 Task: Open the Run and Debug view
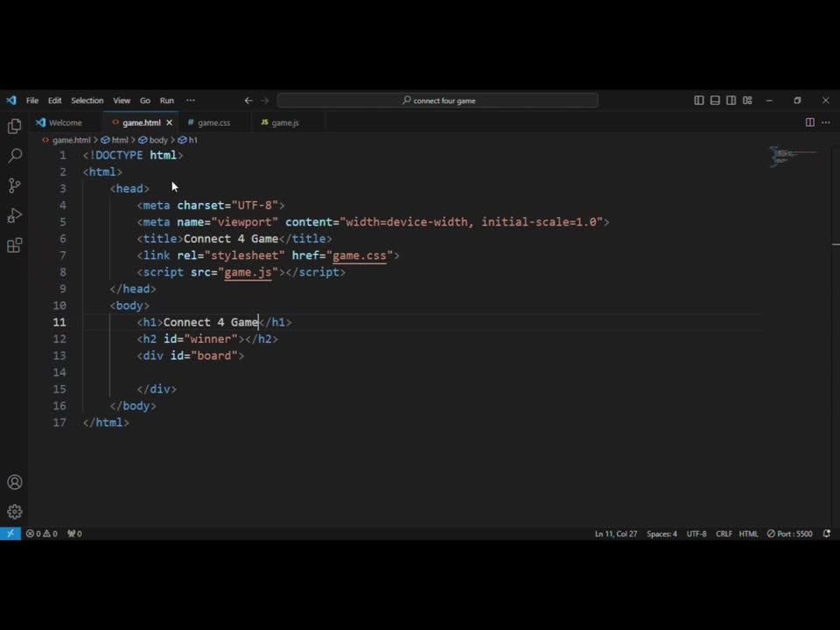[x=15, y=215]
